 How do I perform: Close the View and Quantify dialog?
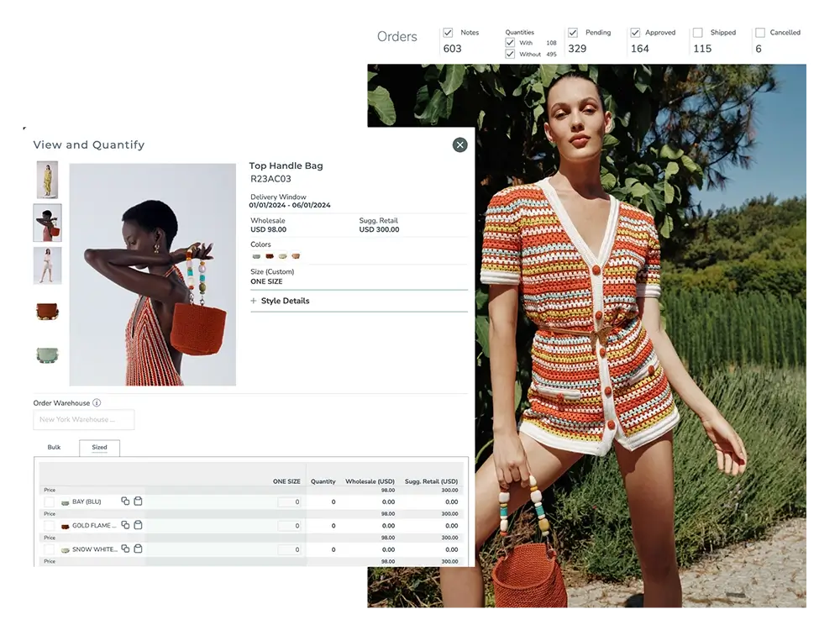click(459, 144)
